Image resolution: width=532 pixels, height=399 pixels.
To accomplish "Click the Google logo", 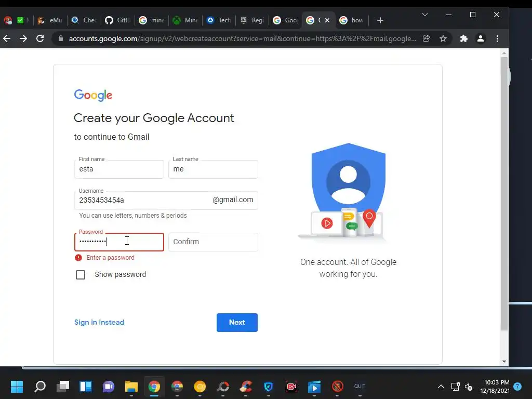I will pos(94,96).
